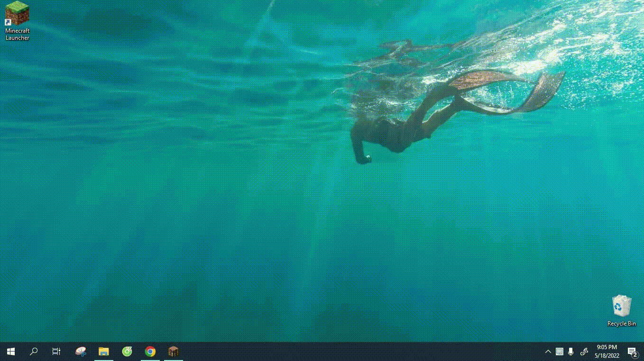Open the clock showing 9:05 PM
644x361 pixels.
607,352
